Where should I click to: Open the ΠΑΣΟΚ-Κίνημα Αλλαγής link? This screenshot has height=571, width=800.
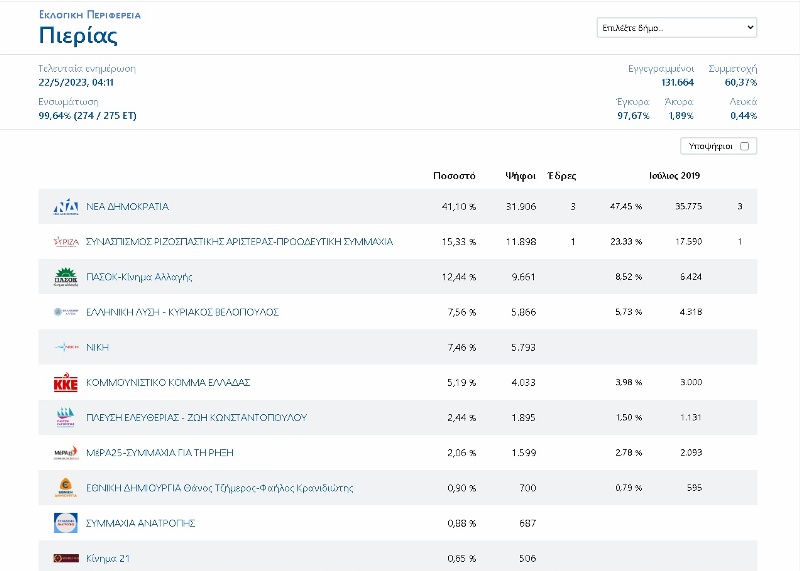coord(139,277)
